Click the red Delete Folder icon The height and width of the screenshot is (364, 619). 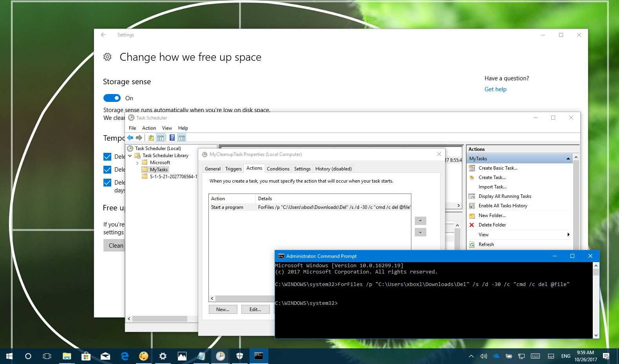(x=472, y=225)
